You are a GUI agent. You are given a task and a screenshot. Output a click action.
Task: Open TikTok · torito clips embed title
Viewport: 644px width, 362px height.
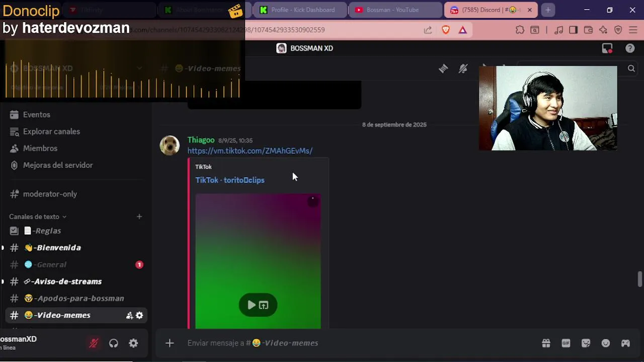[x=230, y=180]
